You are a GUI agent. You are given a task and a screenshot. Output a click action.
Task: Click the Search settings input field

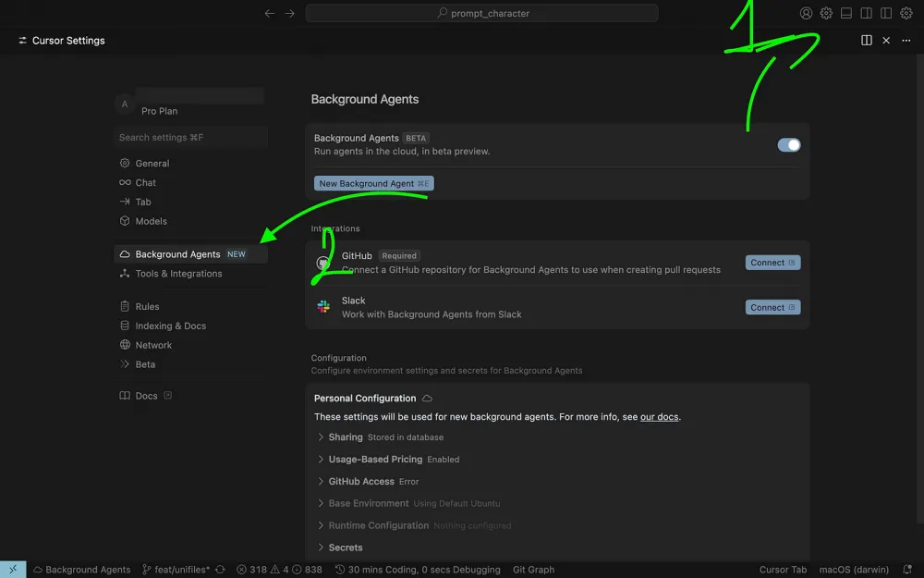pyautogui.click(x=191, y=138)
